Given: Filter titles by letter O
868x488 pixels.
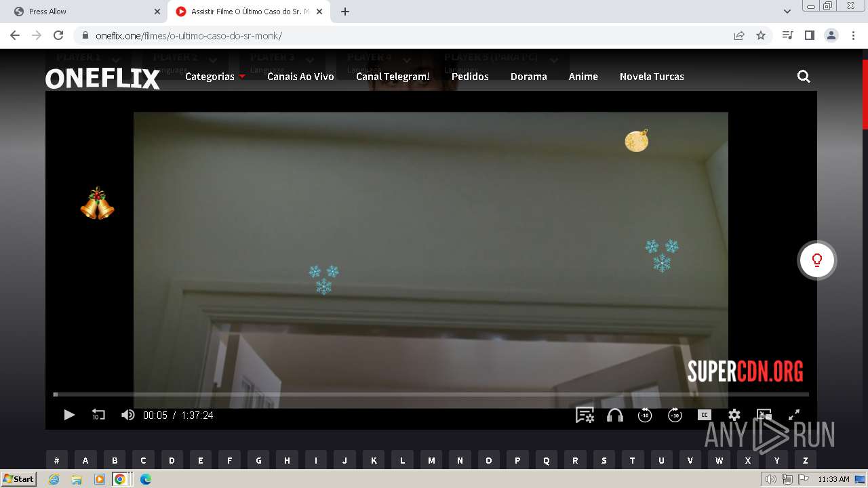Looking at the screenshot, I should (x=489, y=460).
